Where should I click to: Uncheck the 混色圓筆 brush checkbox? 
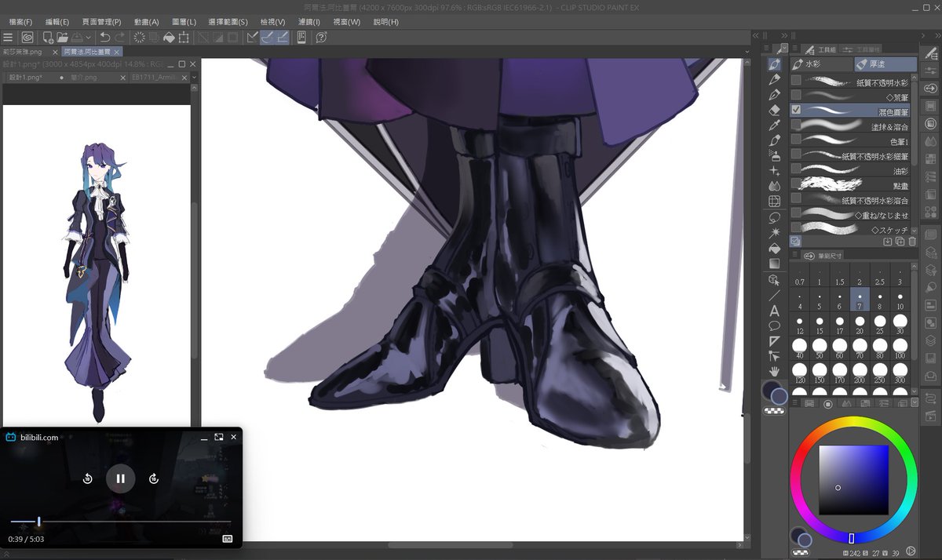796,111
